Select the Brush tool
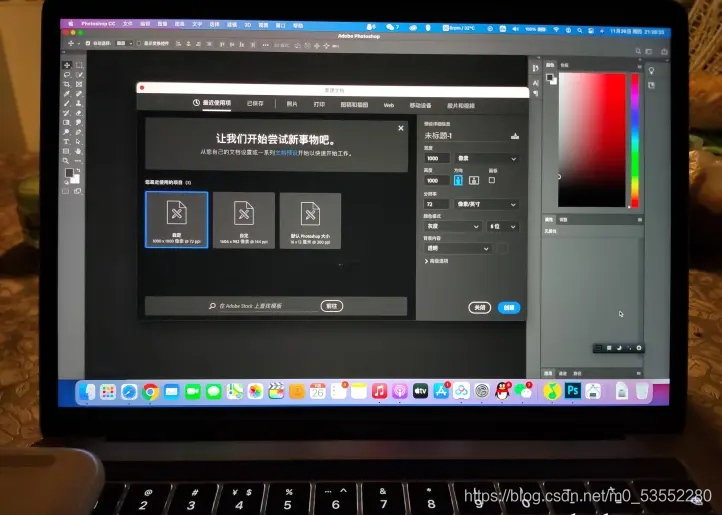Screen dimensions: 722x515 tap(67, 104)
